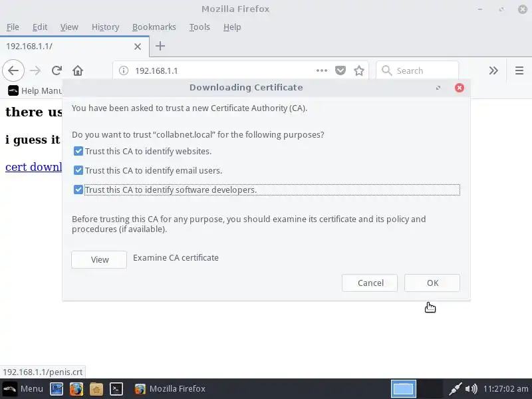Launch the show desktop taskbar icon
532x399 pixels.
pyautogui.click(x=57, y=389)
